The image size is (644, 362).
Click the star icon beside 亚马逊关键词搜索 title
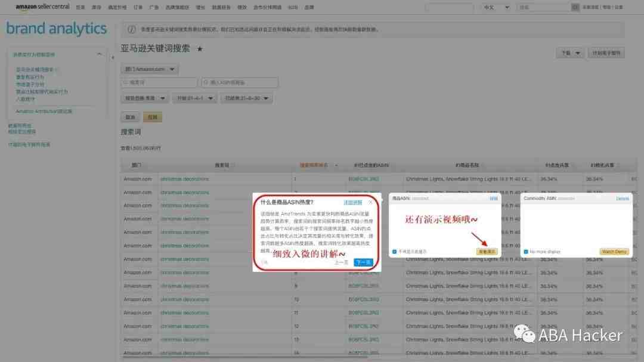200,49
